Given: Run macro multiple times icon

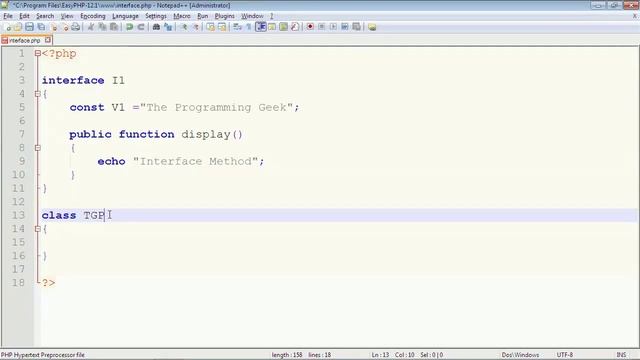Looking at the screenshot, I should click(x=344, y=27).
